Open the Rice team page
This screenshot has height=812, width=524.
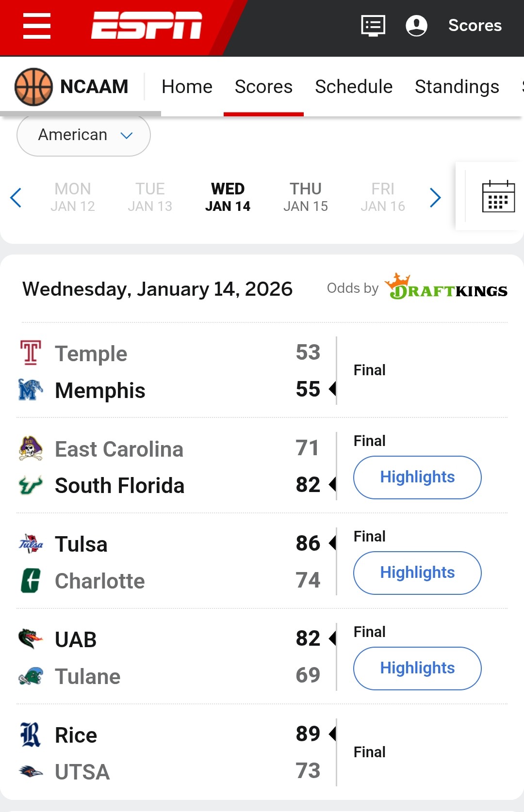[76, 735]
